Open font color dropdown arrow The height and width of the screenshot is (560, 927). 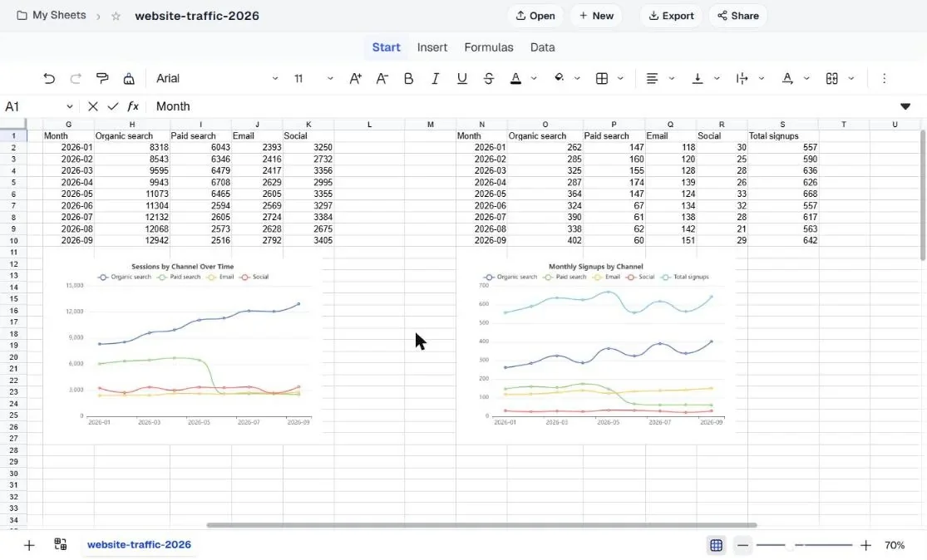pyautogui.click(x=534, y=79)
